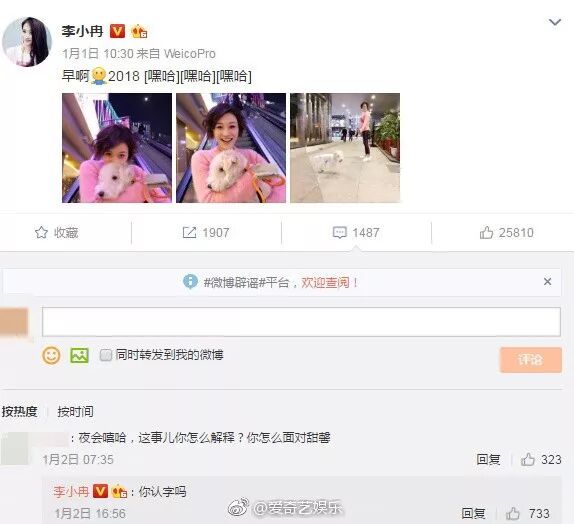This screenshot has height=524, width=574.
Task: Click the orange V verified badge by 李小冉
Action: [118, 31]
